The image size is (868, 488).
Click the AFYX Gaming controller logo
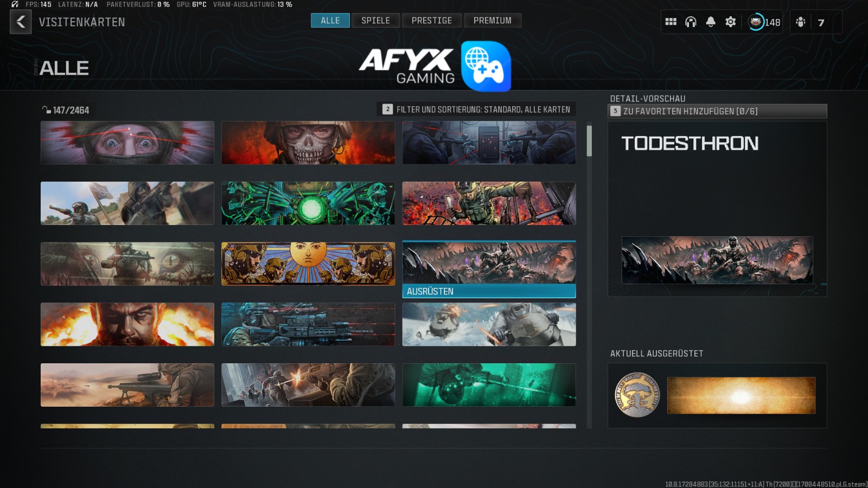click(x=486, y=66)
